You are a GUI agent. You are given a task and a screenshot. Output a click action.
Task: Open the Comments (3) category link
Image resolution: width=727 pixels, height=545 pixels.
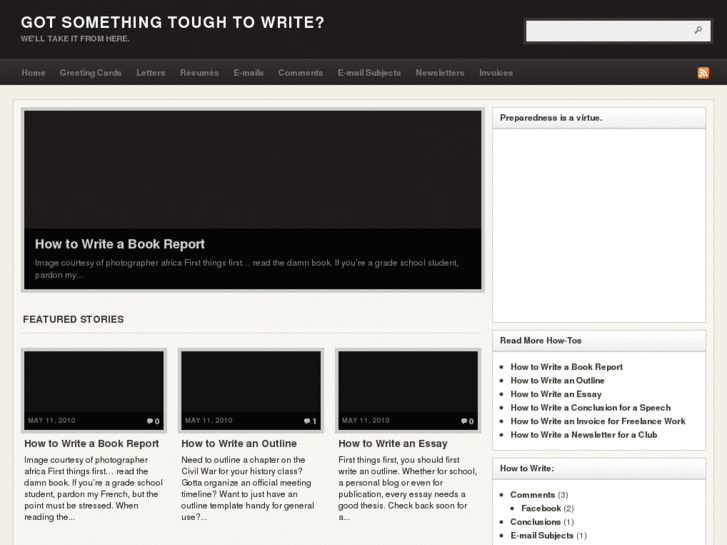click(532, 495)
